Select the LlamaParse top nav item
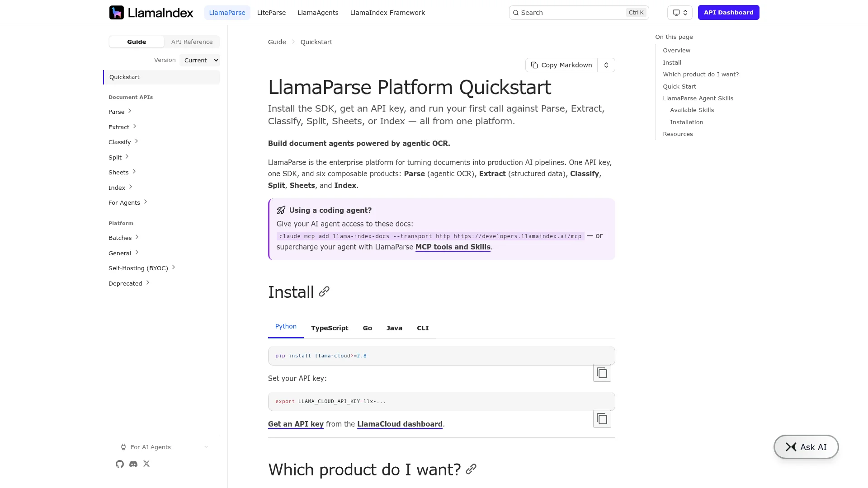Viewport: 868px width, 488px height. click(227, 13)
